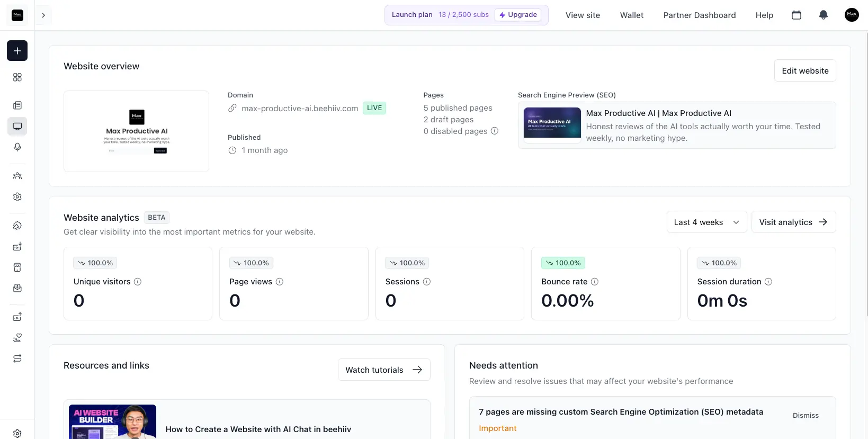Open the audience people icon
This screenshot has width=868, height=439.
pos(17,176)
